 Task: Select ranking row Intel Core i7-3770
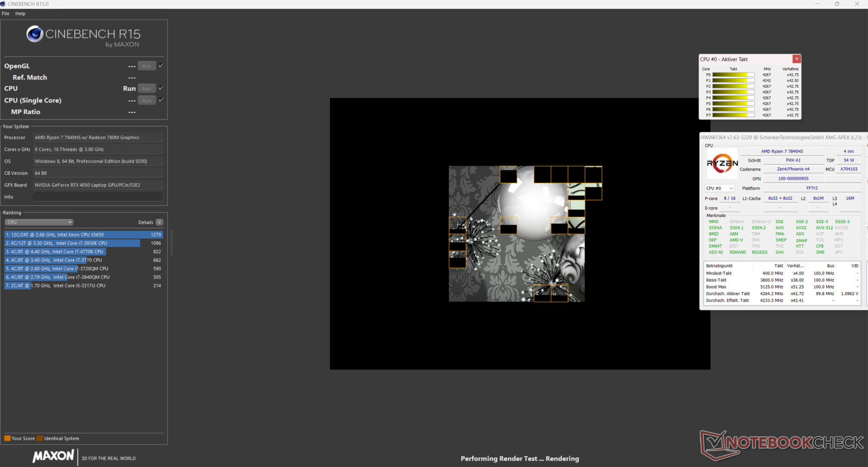tap(84, 260)
